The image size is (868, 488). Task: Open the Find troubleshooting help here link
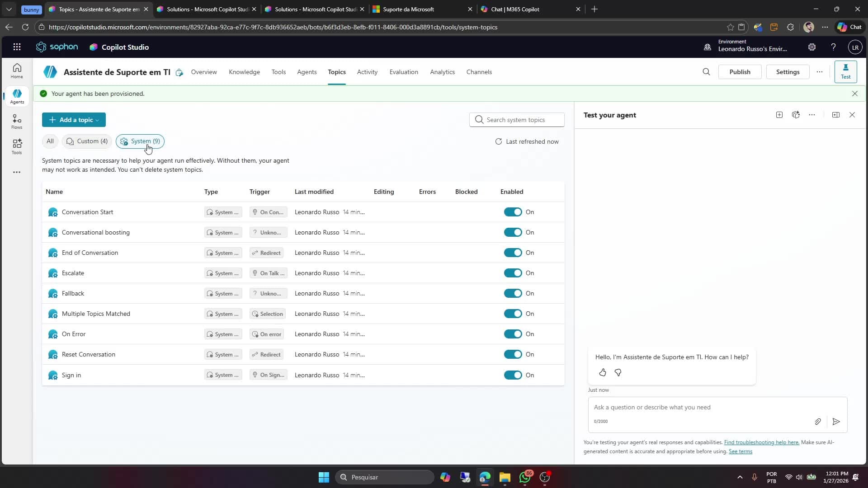761,442
